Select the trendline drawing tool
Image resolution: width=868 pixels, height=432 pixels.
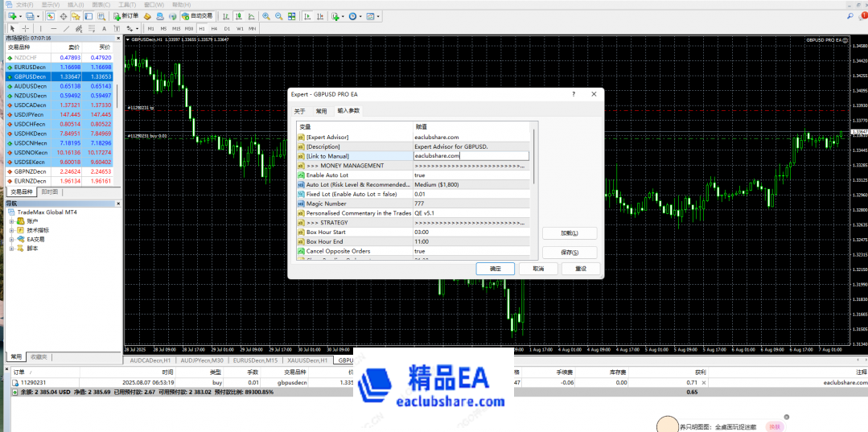tap(67, 28)
